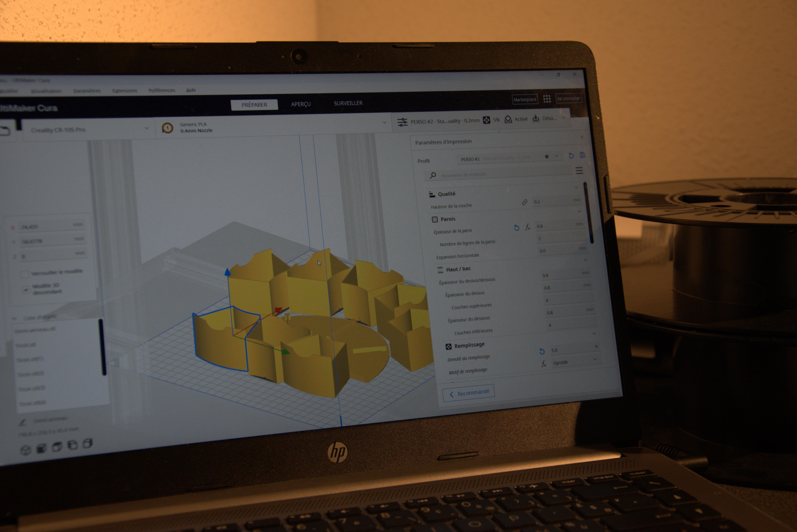The height and width of the screenshot is (532, 797).
Task: Open the Paramètres menu
Action: pyautogui.click(x=87, y=91)
